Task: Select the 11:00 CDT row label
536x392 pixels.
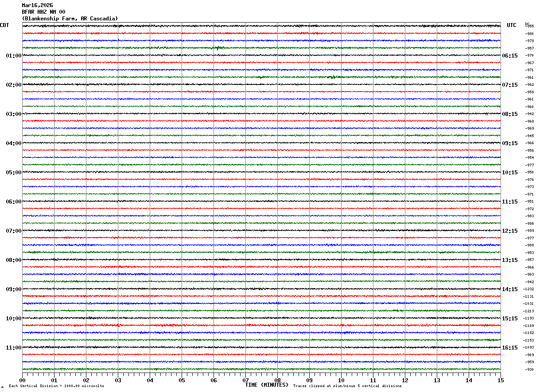Action: click(x=14, y=348)
